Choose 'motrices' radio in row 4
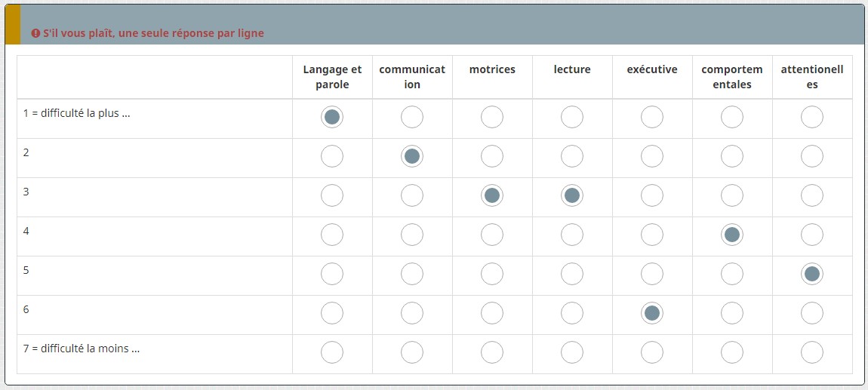 [492, 235]
